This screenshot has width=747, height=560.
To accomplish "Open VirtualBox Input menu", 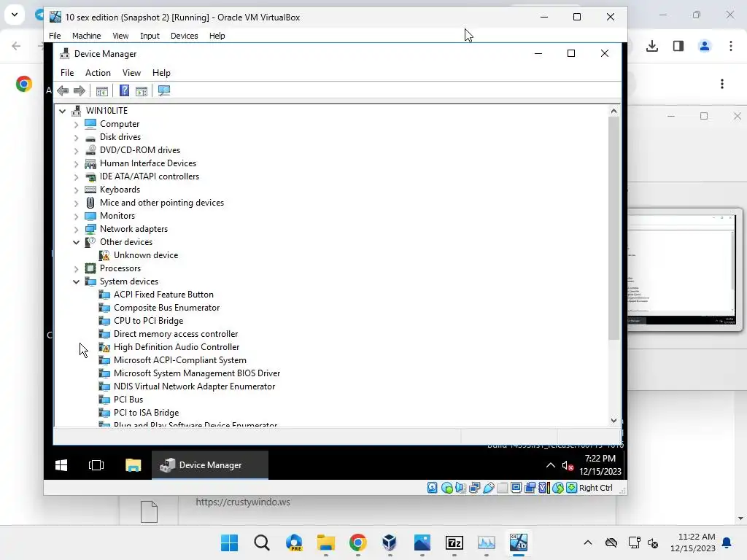I will (150, 36).
